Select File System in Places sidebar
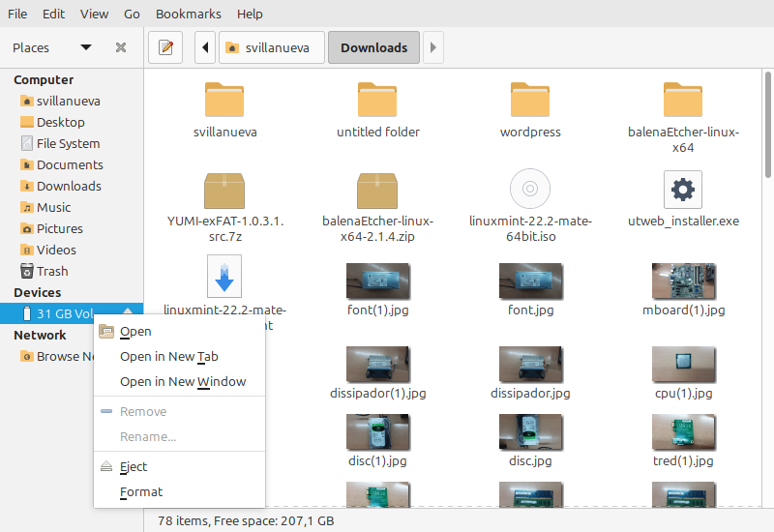774x532 pixels. pos(68,143)
